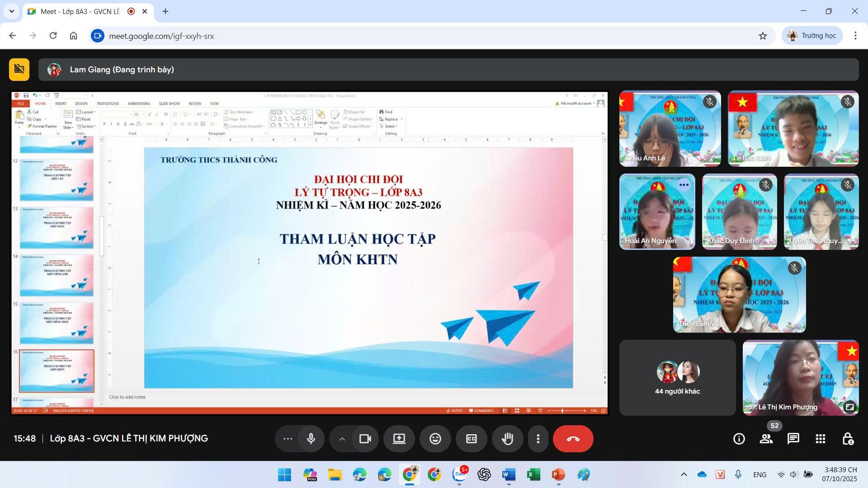868x488 pixels.
Task: Switch to Slide Sorter view icon
Action: pyautogui.click(x=517, y=410)
